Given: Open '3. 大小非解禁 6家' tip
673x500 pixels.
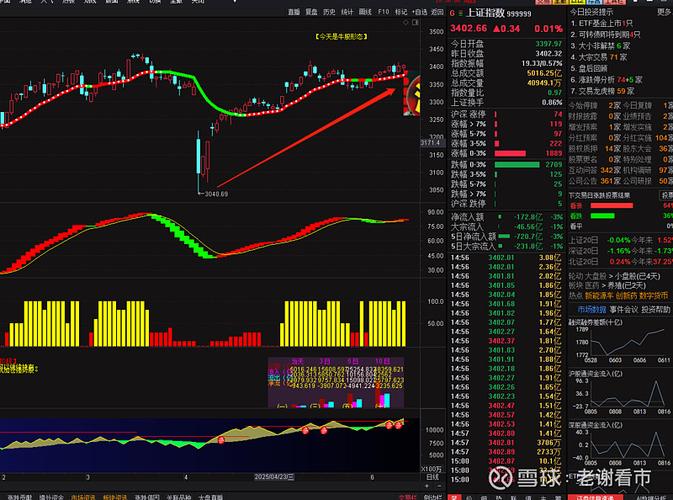Looking at the screenshot, I should [600, 45].
